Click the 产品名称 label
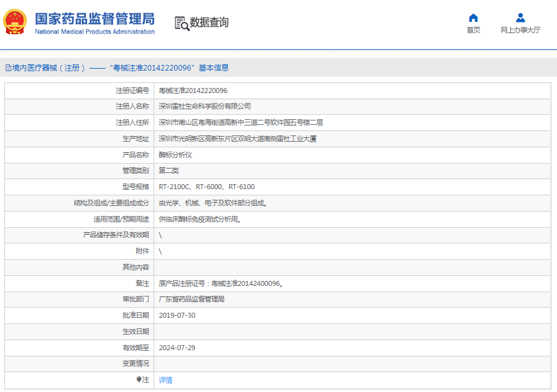The image size is (557, 392). 136,155
